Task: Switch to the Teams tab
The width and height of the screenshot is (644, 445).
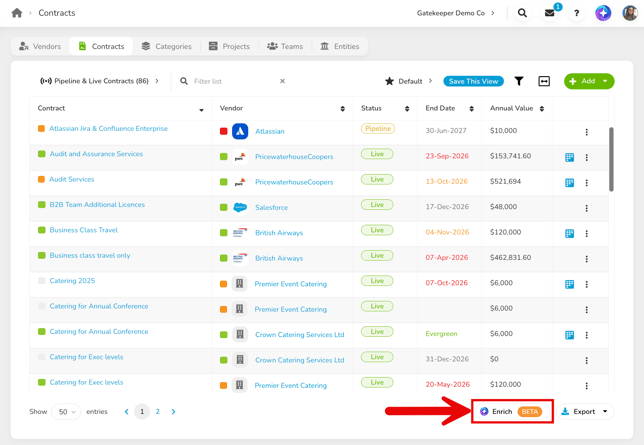Action: point(285,46)
